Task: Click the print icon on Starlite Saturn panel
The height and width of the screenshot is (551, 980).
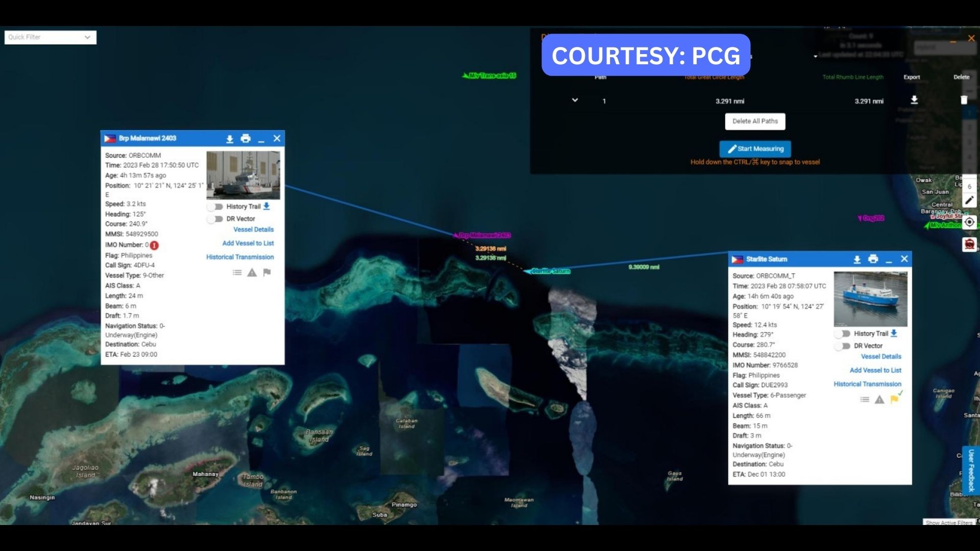Action: (874, 258)
